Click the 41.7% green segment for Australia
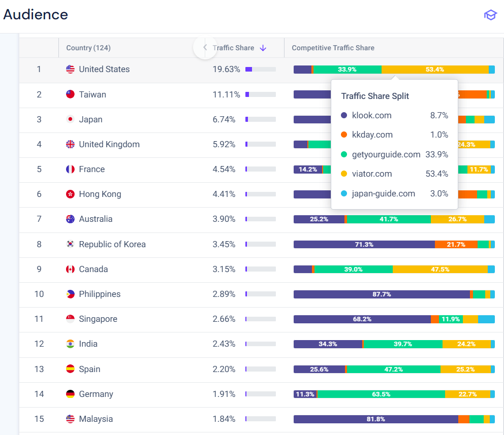 [x=389, y=219]
